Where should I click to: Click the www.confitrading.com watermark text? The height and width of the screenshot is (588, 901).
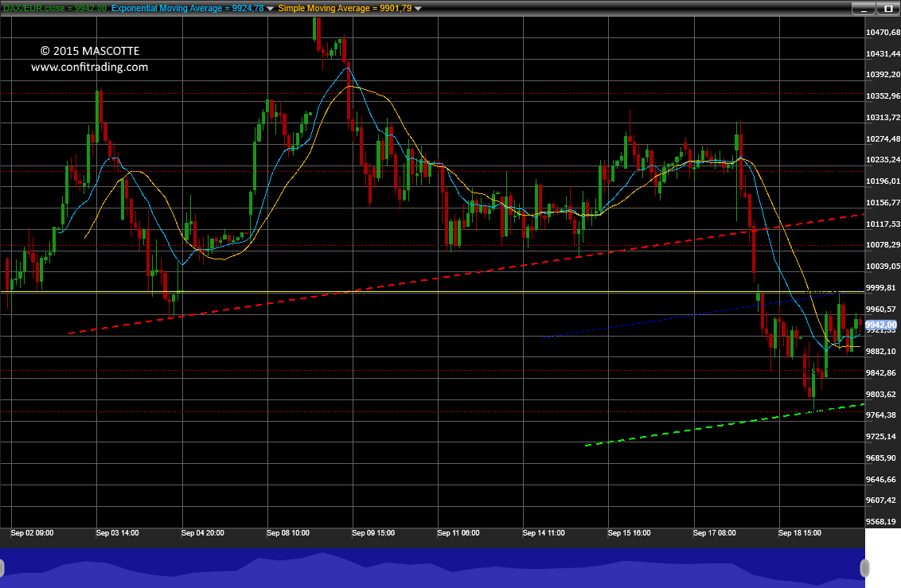(90, 67)
